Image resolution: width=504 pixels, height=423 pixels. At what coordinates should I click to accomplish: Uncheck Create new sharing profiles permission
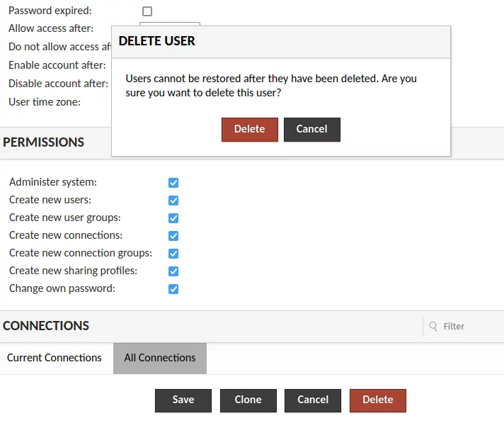coord(173,271)
